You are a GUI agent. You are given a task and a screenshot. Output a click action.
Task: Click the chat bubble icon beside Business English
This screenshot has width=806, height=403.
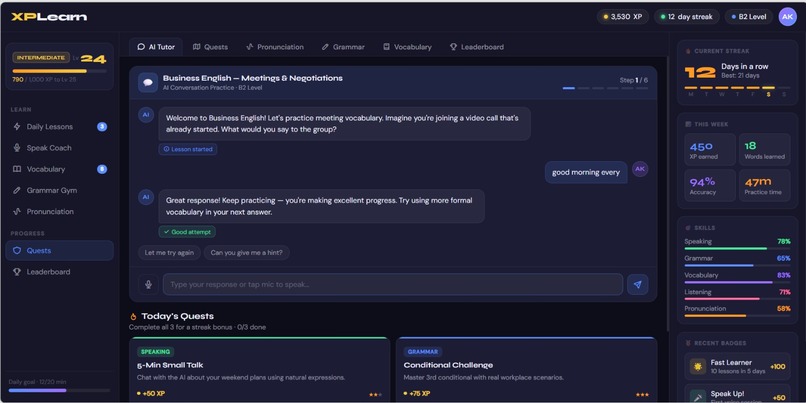148,82
